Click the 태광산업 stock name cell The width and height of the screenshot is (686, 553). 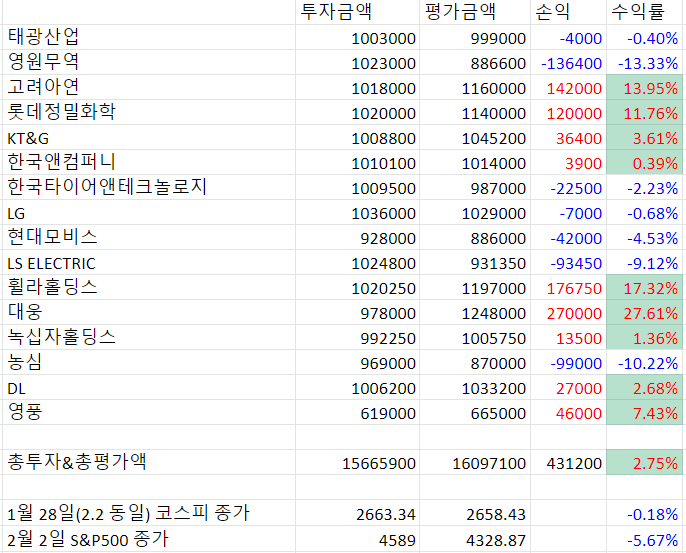(149, 37)
